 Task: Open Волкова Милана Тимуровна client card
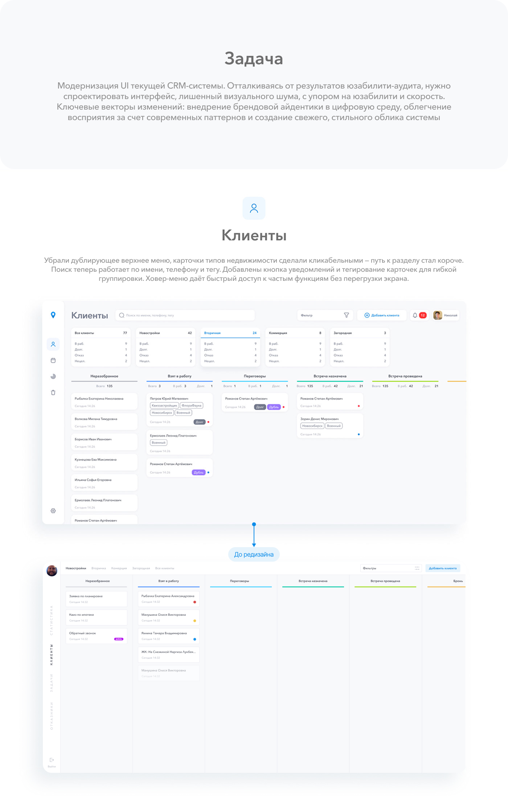coord(105,422)
